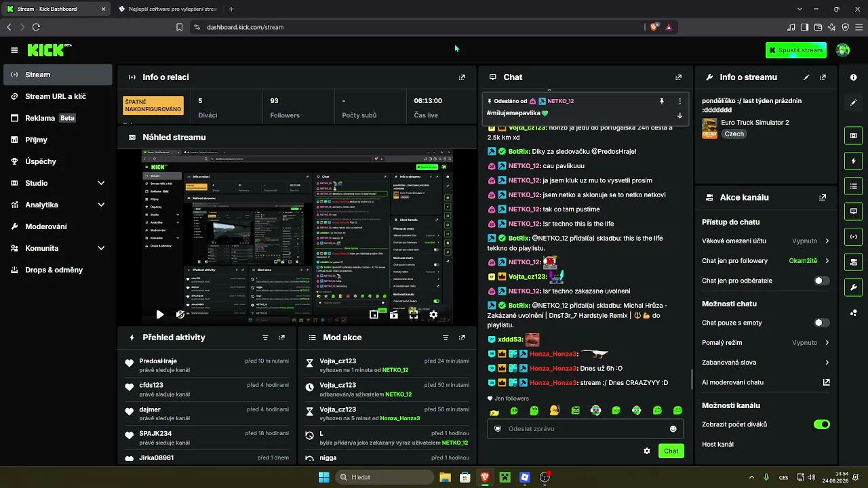Screen dimensions: 868x488
Task: Open Stream URL a klíč in sidebar
Action: coord(58,96)
